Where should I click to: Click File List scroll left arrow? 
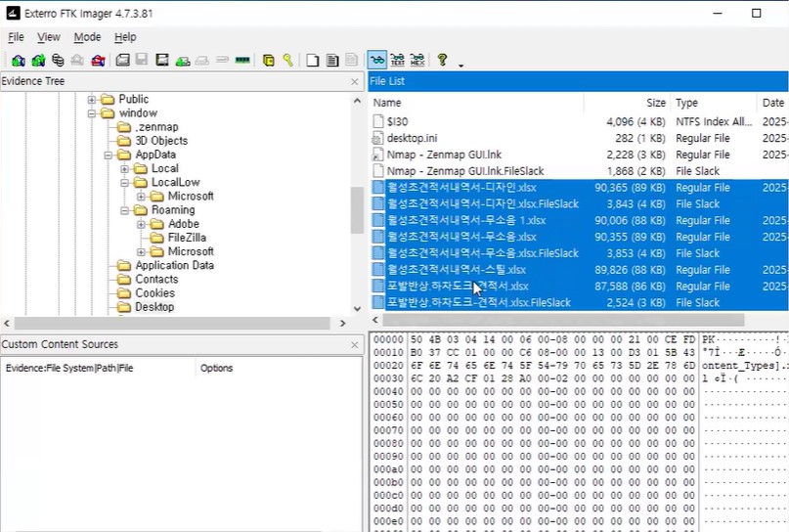pyautogui.click(x=375, y=320)
